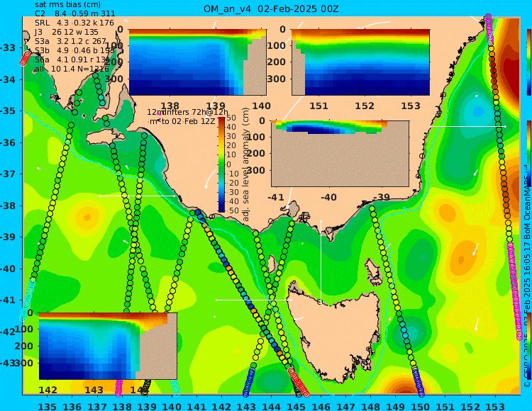Click the longitude label 141
Image resolution: width=532 pixels, height=411 pixels.
coord(196,406)
